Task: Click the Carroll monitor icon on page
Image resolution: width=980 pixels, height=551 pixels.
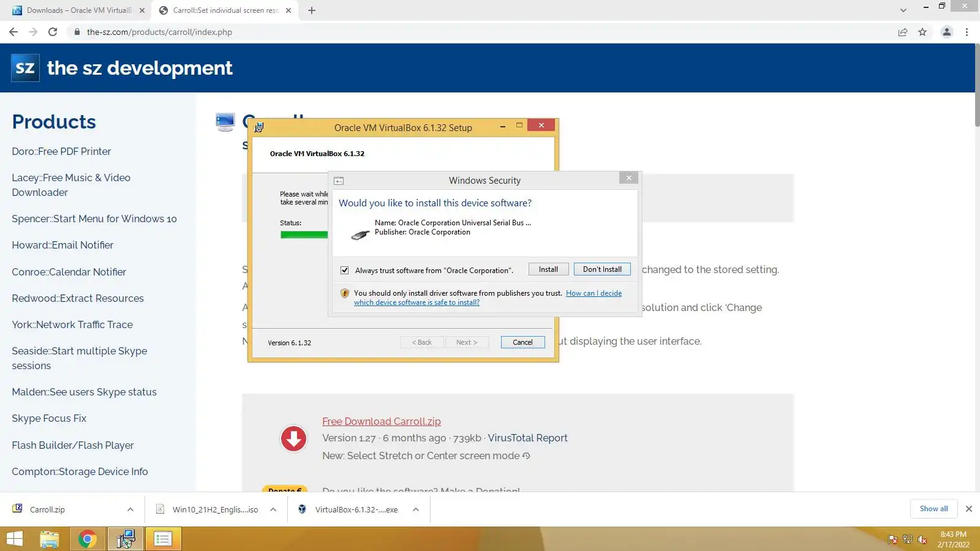Action: point(225,122)
